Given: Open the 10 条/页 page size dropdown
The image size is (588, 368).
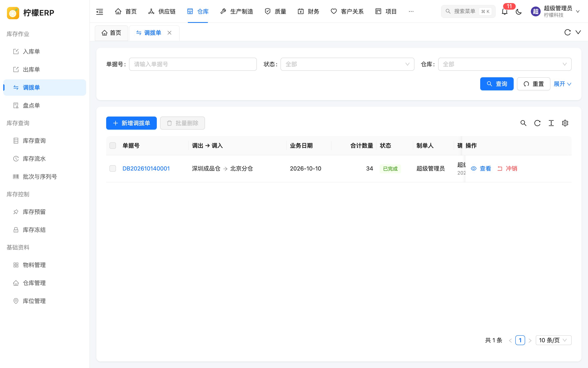Looking at the screenshot, I should point(553,340).
